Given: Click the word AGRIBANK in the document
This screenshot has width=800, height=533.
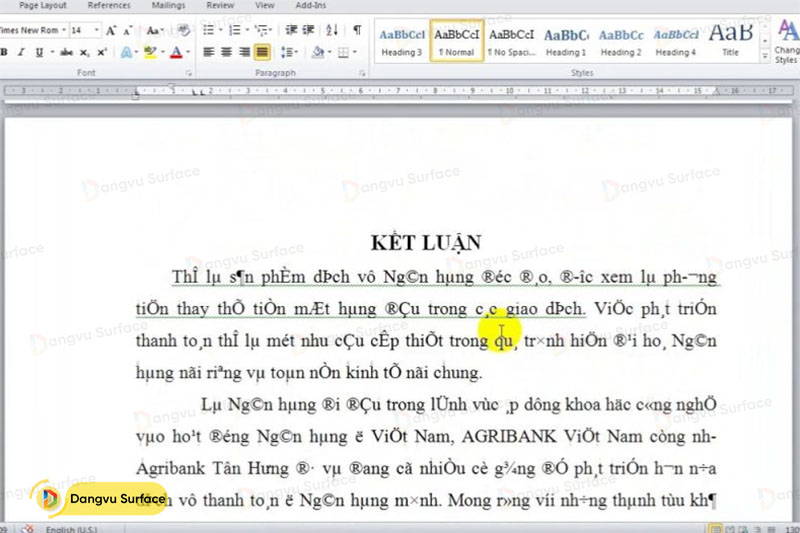Looking at the screenshot, I should point(509,437).
